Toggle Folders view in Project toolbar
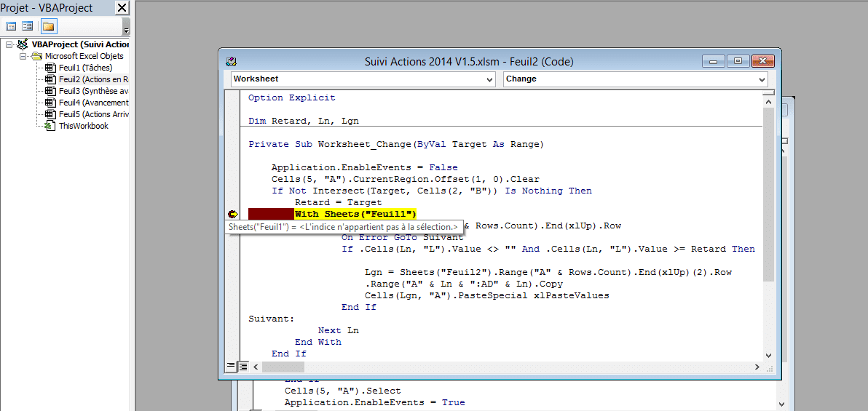 pos(48,26)
